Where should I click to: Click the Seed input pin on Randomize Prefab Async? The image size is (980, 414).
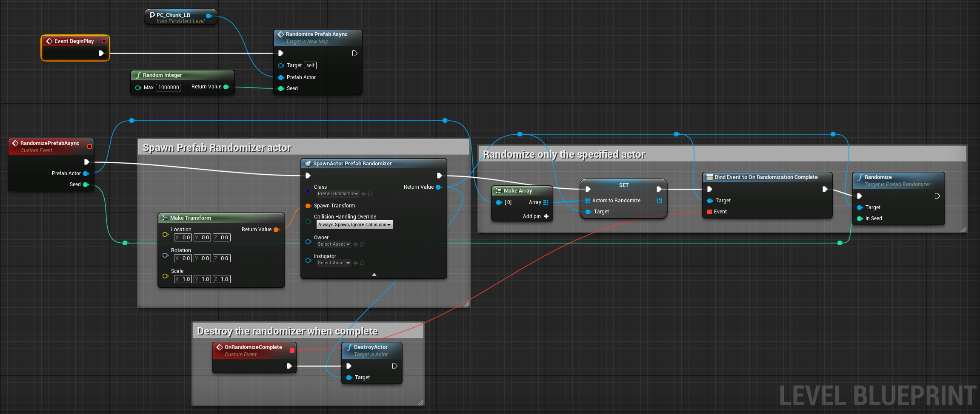(281, 88)
